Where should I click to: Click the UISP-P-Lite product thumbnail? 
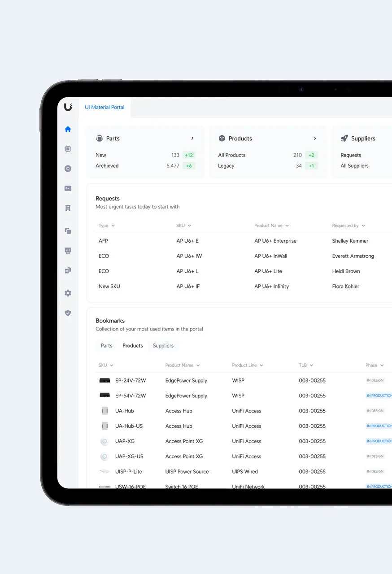(105, 471)
